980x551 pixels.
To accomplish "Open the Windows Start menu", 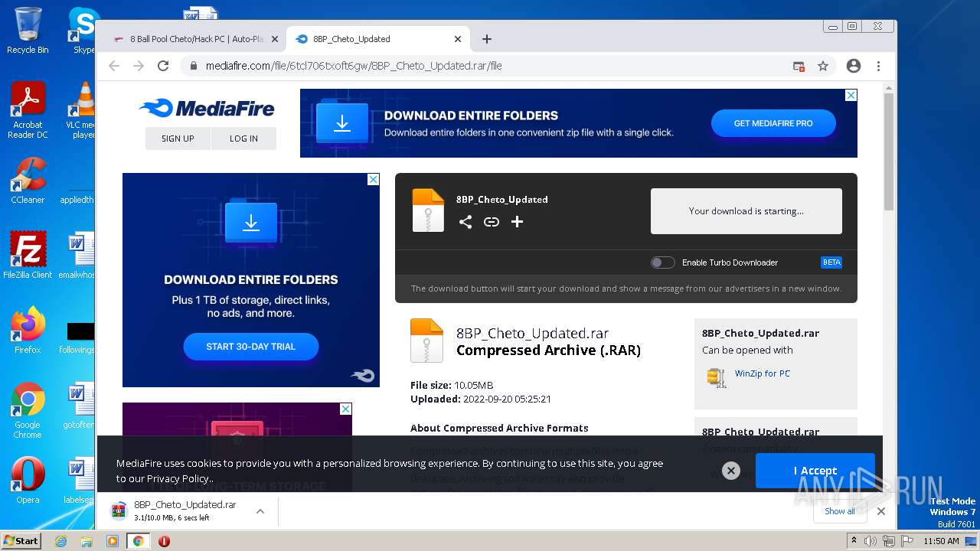I will click(21, 540).
